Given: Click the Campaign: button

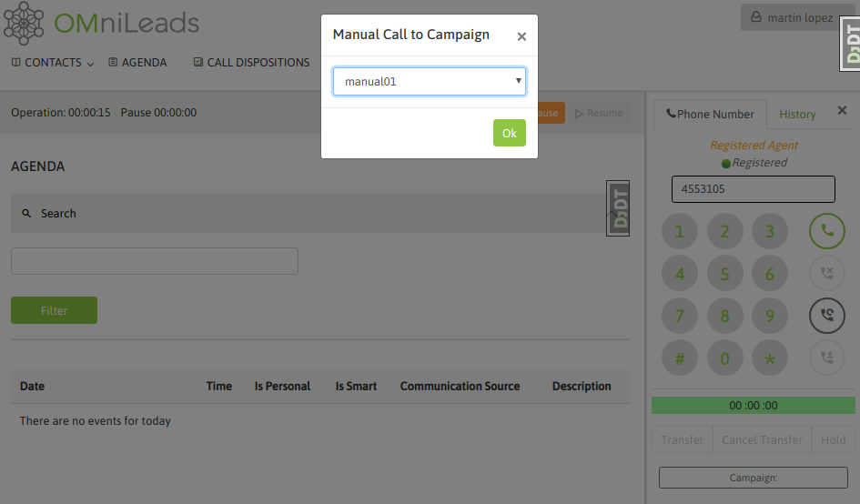Looking at the screenshot, I should coord(753,478).
